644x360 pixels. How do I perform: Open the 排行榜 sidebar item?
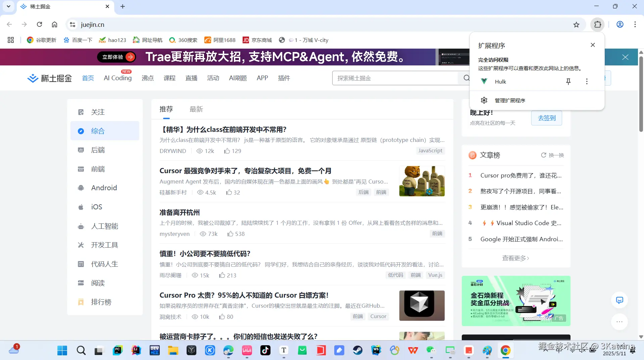point(105,302)
